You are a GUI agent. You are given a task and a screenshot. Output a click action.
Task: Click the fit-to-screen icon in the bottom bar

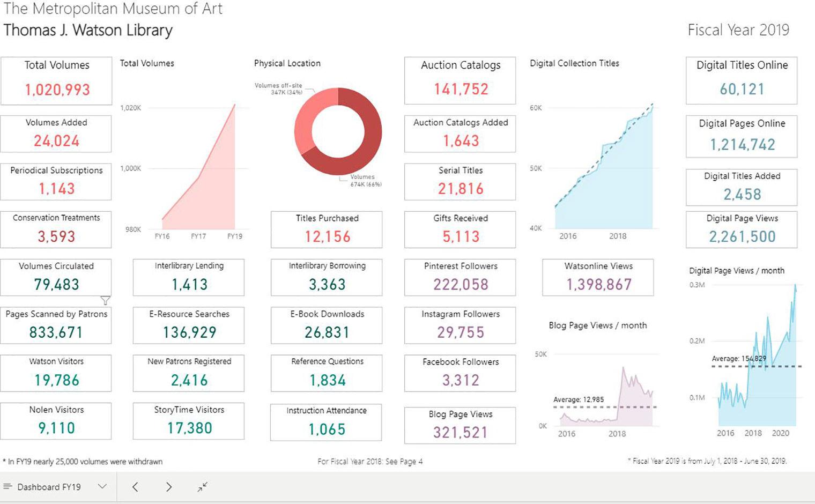[203, 487]
